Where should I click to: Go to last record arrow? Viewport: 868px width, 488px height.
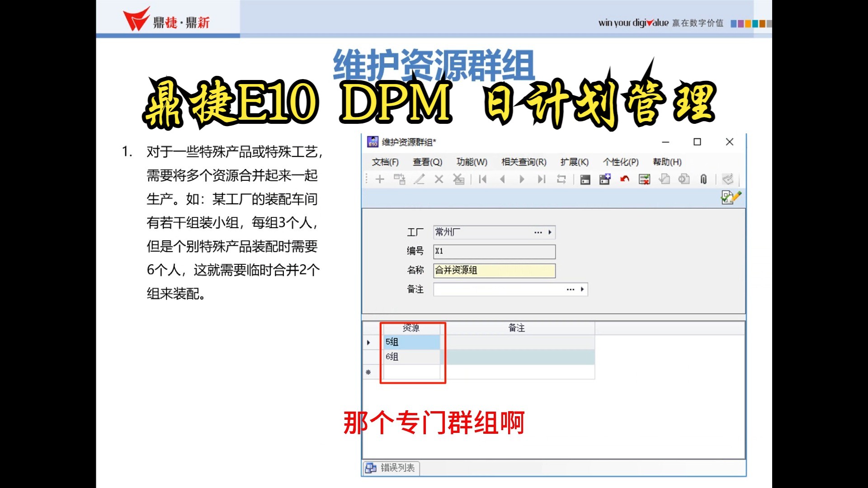click(542, 179)
